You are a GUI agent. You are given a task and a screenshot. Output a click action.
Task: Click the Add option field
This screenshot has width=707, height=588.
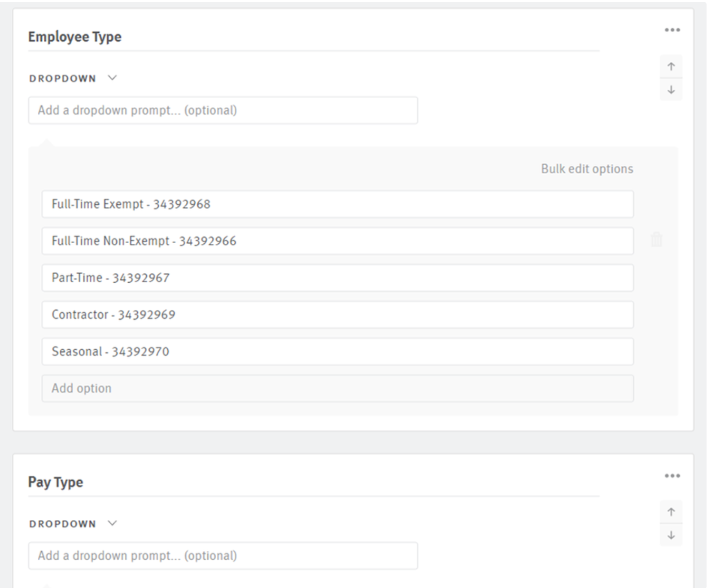click(337, 388)
